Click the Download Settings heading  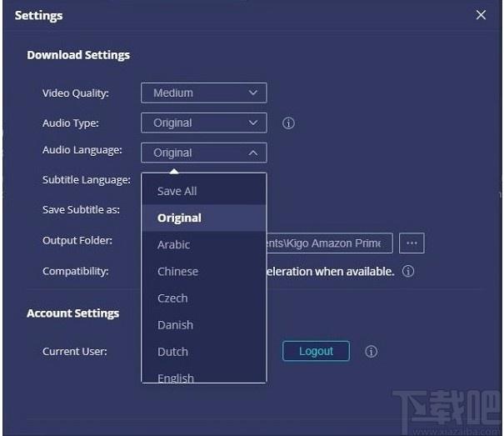(78, 55)
